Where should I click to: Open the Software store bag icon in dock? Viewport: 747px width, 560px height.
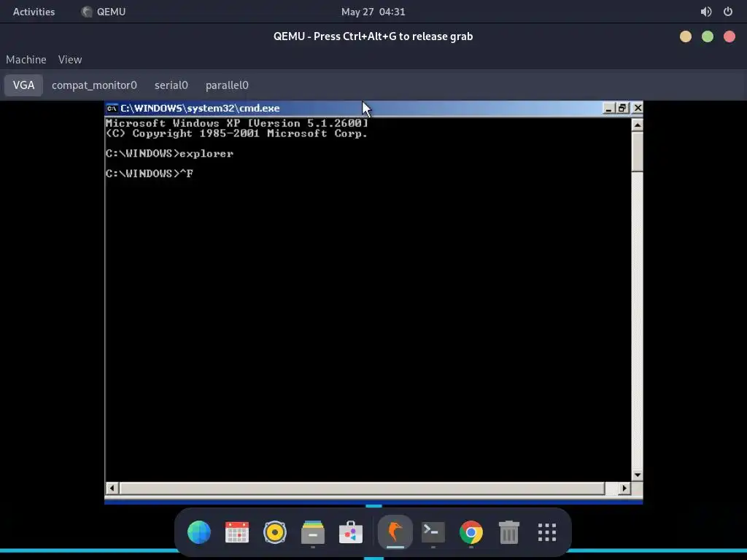point(351,532)
